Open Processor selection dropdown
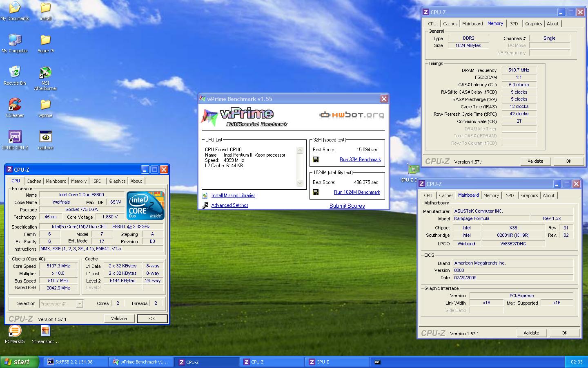Image resolution: width=588 pixels, height=368 pixels. pos(80,303)
